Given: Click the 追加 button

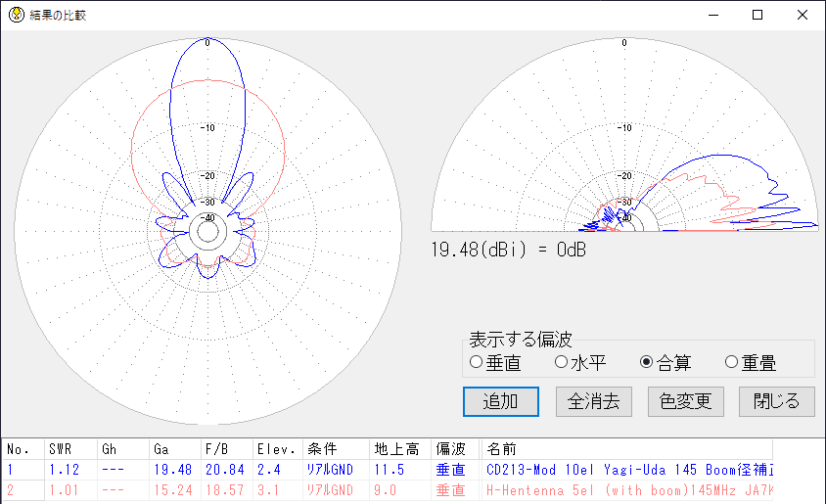Looking at the screenshot, I should [501, 401].
